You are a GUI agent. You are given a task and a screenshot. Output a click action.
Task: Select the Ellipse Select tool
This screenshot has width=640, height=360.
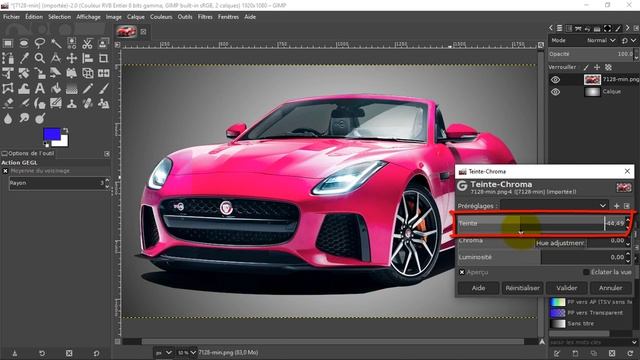pyautogui.click(x=24, y=43)
